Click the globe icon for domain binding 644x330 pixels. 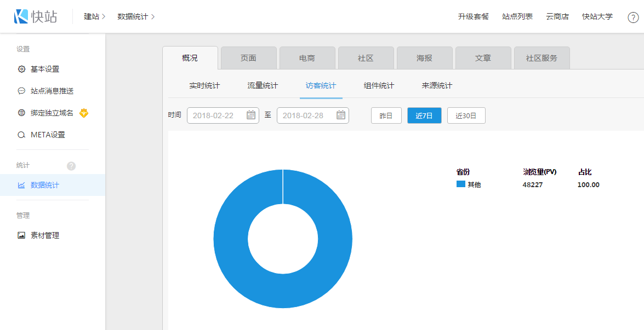[21, 113]
